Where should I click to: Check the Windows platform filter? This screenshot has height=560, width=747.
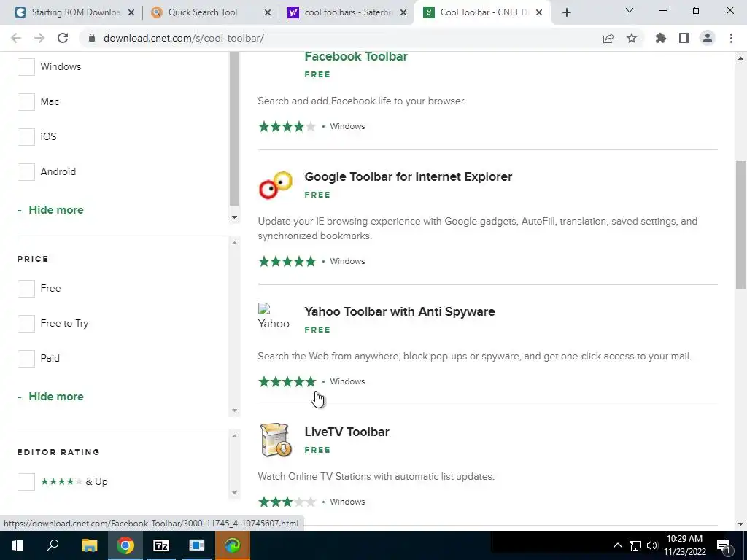[26, 66]
